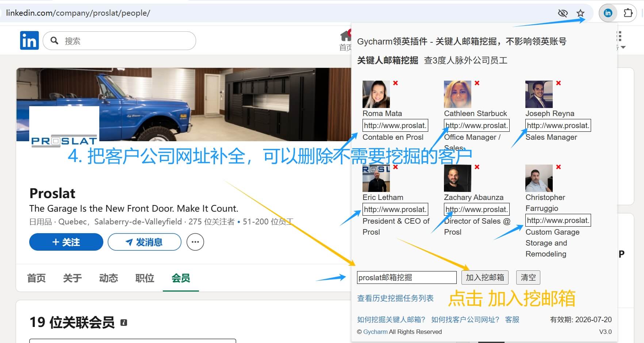Click the 51-200 位员工 link
Viewport: 644px width, 343px height.
coord(268,221)
